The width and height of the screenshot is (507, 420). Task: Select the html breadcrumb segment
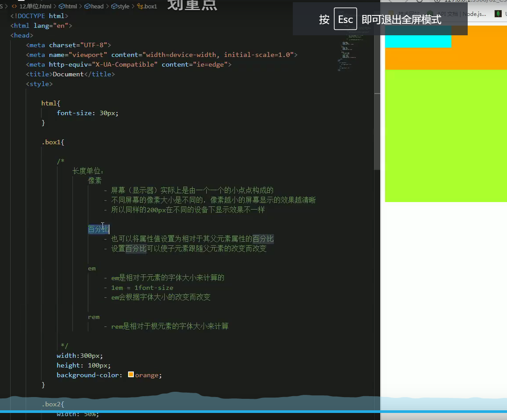click(x=71, y=6)
